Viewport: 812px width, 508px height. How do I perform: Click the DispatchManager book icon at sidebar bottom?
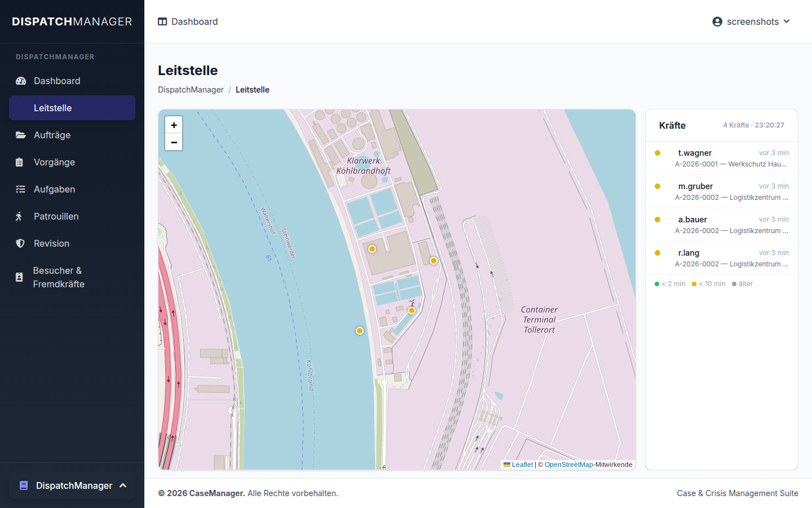point(24,485)
